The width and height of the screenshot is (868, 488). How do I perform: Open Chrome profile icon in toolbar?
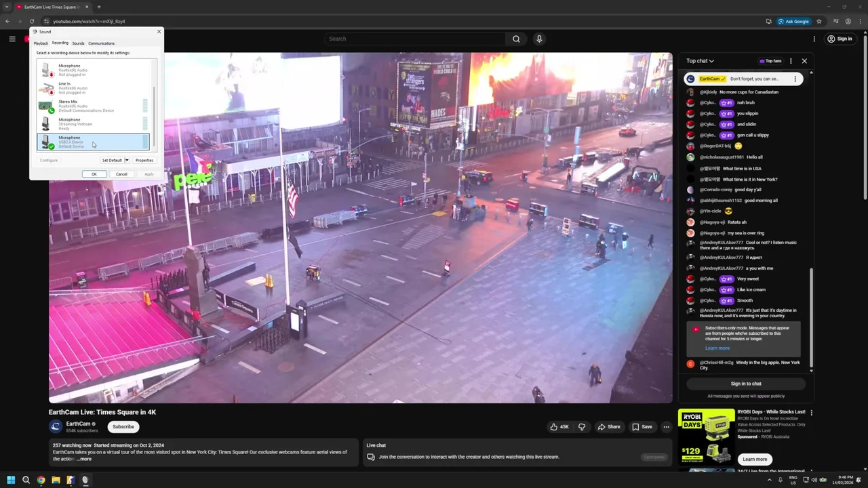pyautogui.click(x=848, y=21)
